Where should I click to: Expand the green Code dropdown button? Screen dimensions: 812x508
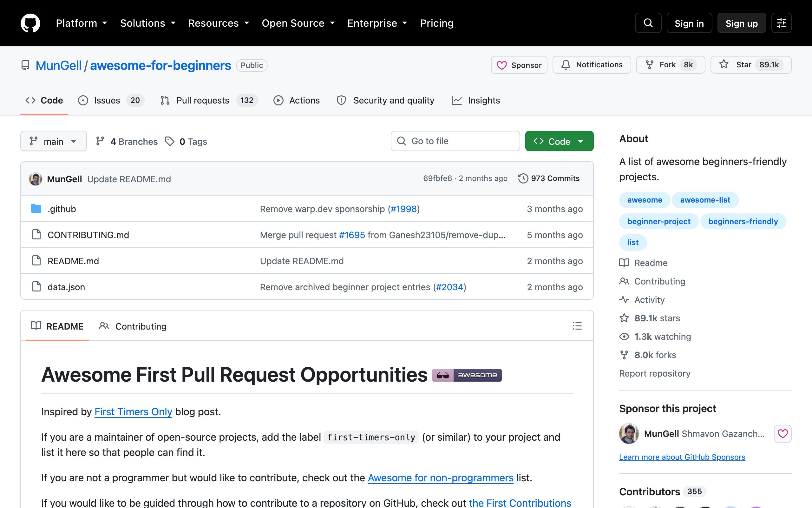[x=559, y=141]
